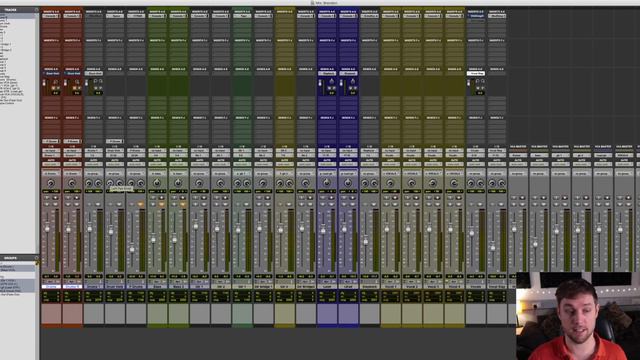Open the group selector on the Vocal 1 strip
640x360 pixels.
coord(390,173)
